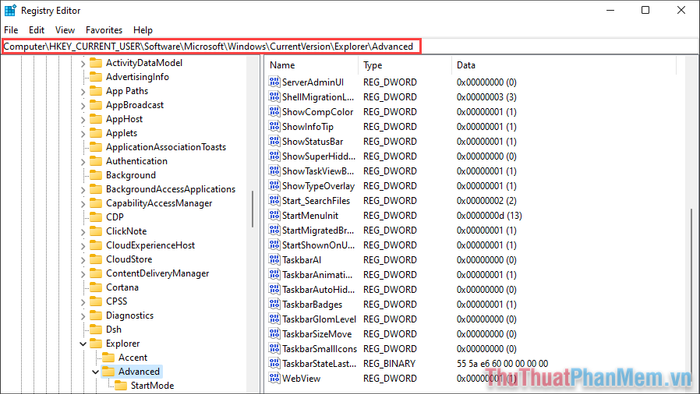
Task: Select the ApplicationAssociationToasts key
Action: click(166, 147)
